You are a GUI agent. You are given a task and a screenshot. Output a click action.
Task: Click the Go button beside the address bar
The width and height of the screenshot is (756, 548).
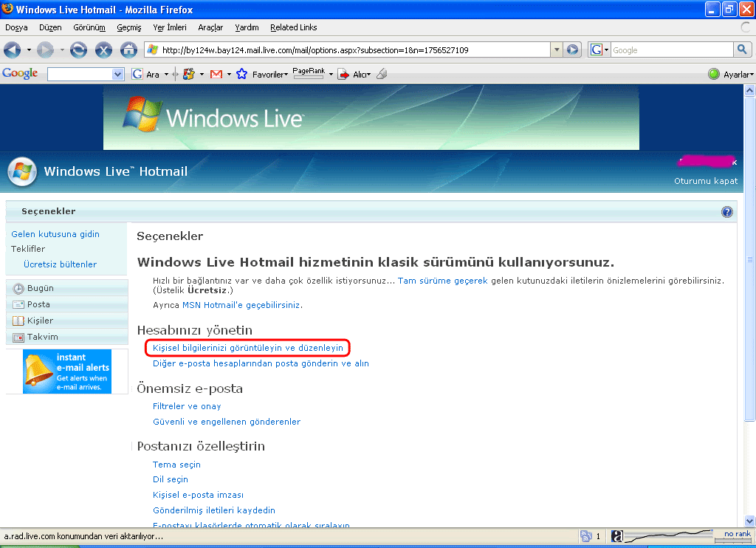pos(572,49)
